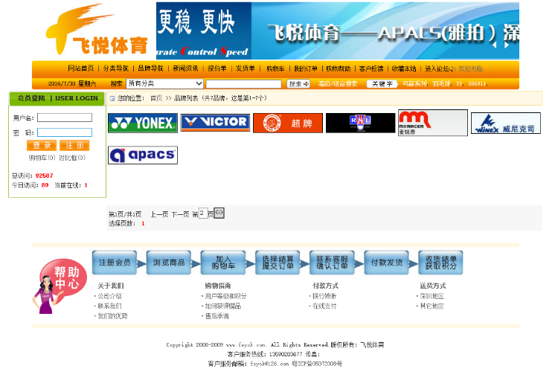The width and height of the screenshot is (558, 392).
Task: Click the 联系客服确认订单 step box
Action: (x=332, y=263)
